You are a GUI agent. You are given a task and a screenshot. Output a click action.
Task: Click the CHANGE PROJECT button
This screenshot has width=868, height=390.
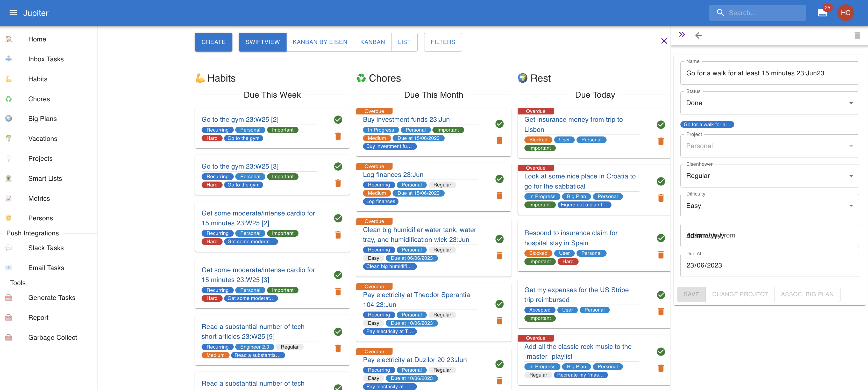pyautogui.click(x=740, y=294)
